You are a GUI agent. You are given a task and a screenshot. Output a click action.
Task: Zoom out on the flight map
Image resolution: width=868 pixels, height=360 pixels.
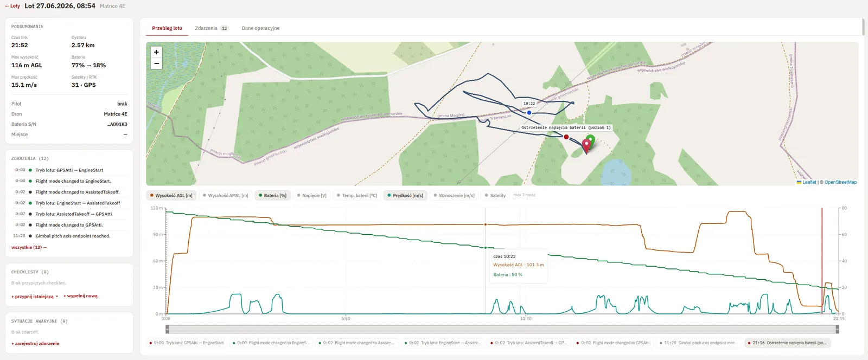click(x=156, y=63)
